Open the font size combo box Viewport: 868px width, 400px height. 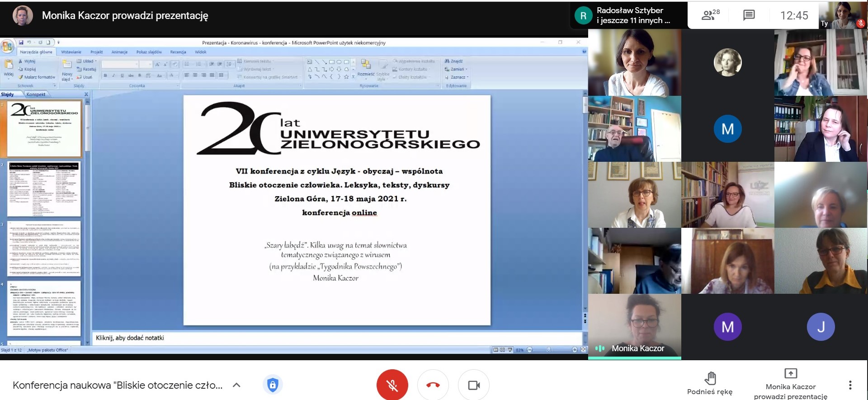pyautogui.click(x=146, y=64)
